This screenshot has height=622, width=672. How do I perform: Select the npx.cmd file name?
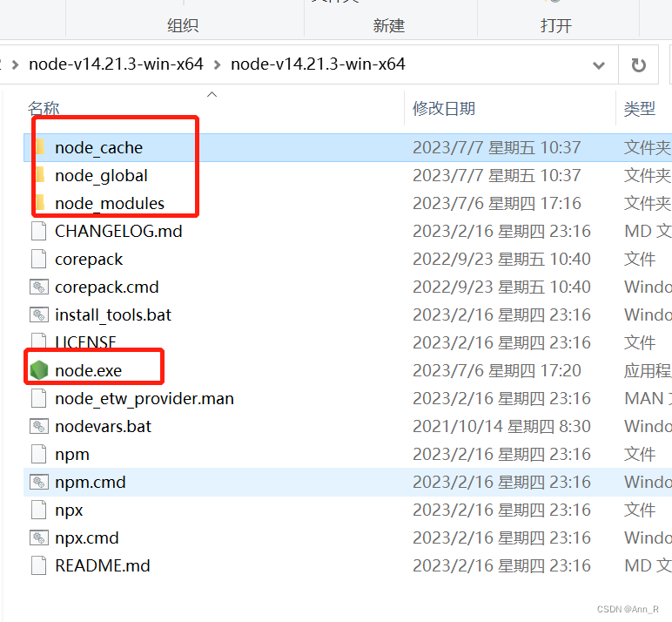(x=87, y=537)
